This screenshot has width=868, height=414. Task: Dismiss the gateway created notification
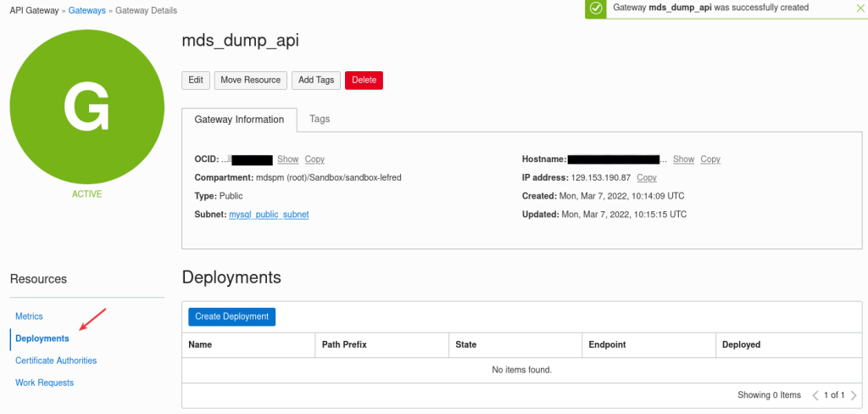[860, 8]
